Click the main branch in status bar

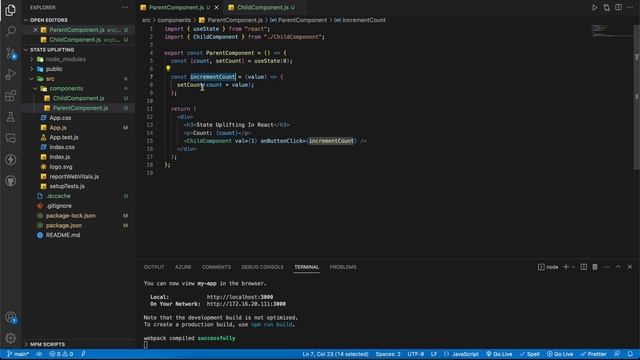tap(18, 354)
